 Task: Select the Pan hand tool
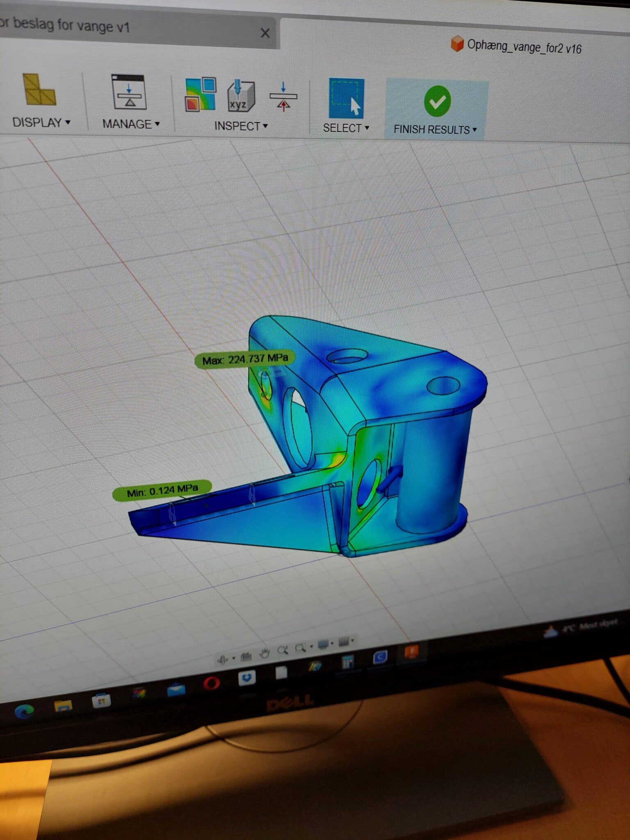[x=265, y=653]
